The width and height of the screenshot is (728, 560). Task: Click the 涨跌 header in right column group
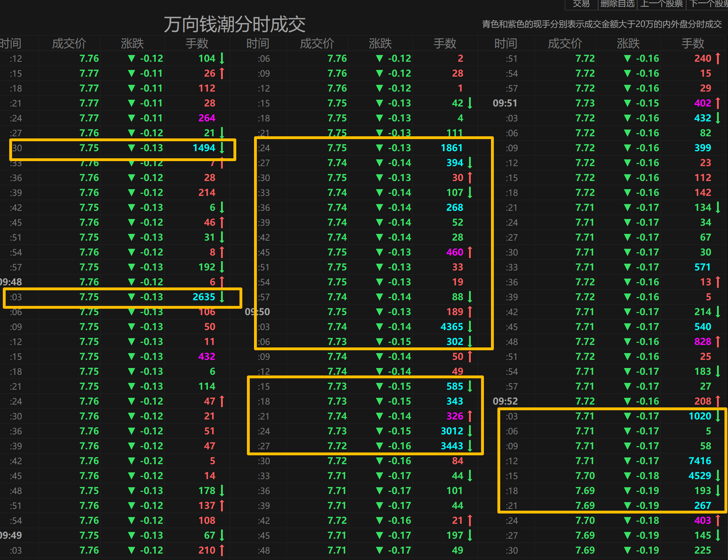click(x=628, y=43)
